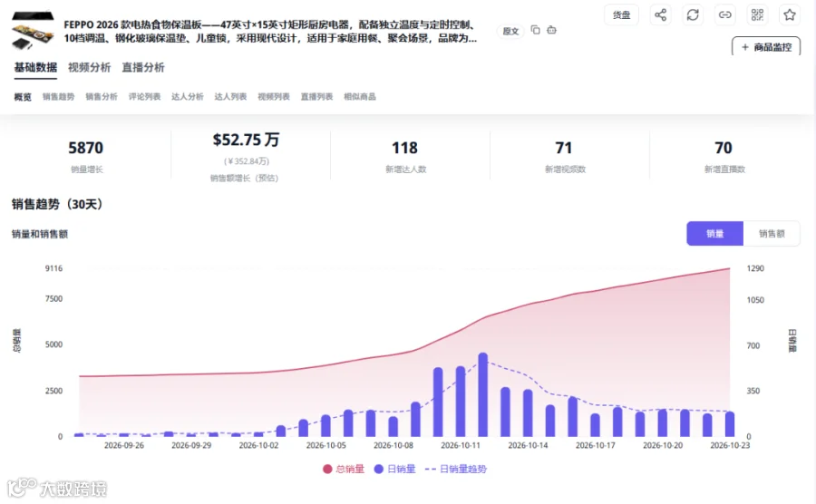This screenshot has width=816, height=504.
Task: Click the 2026-10-11 axis date label
Action: click(461, 446)
